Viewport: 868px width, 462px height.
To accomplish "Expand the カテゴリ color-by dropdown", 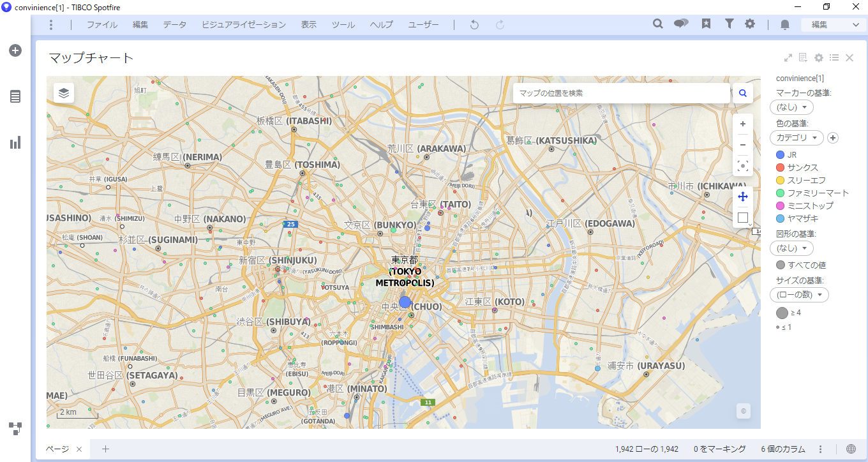I will pos(797,138).
